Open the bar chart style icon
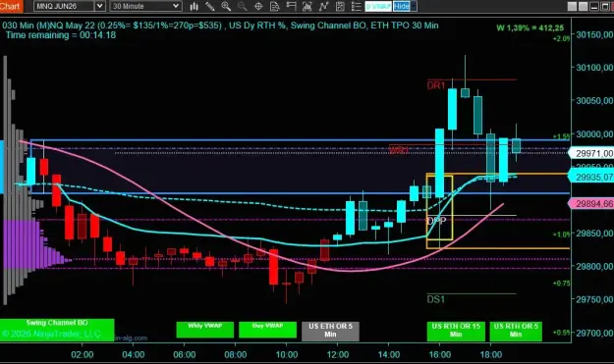 coord(194,6)
